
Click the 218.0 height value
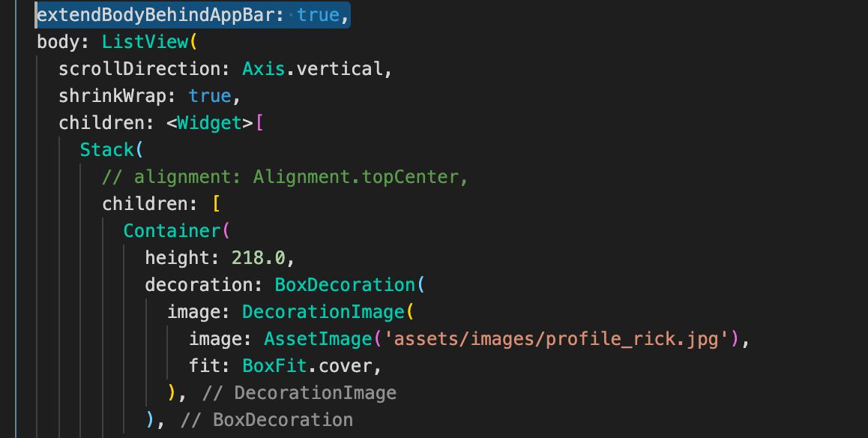(x=258, y=259)
